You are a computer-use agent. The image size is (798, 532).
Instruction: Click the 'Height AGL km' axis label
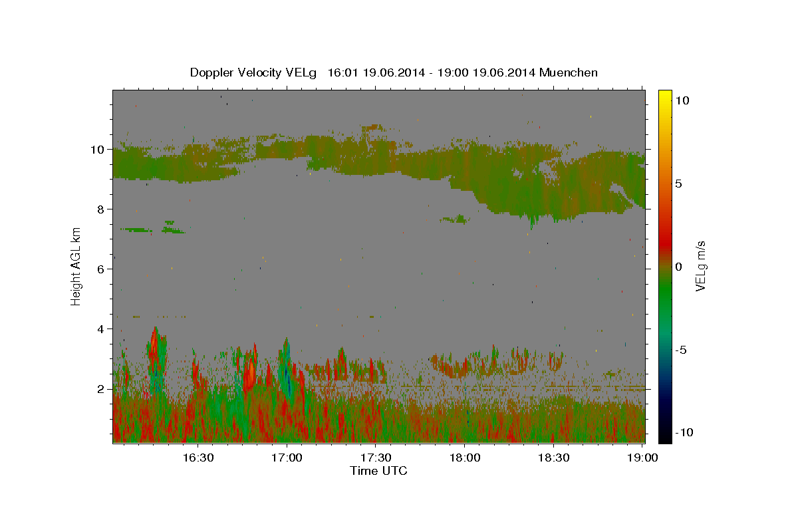tap(76, 266)
